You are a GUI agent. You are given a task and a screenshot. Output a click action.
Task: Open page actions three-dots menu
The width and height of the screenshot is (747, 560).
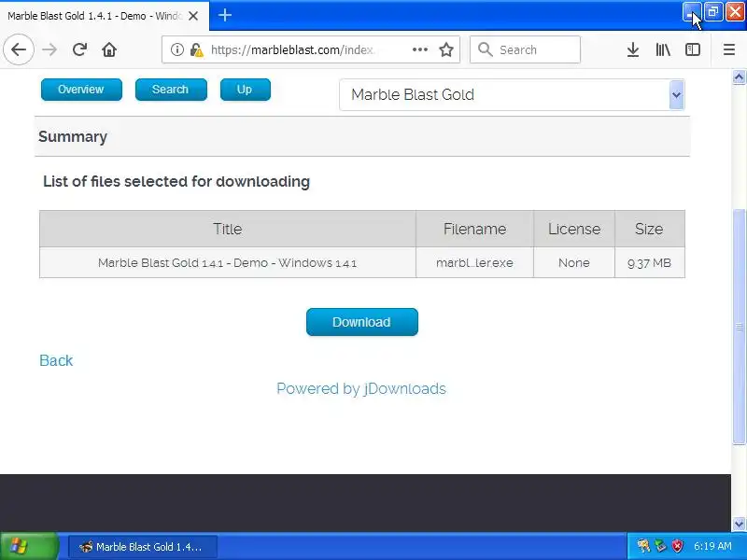[x=419, y=49]
